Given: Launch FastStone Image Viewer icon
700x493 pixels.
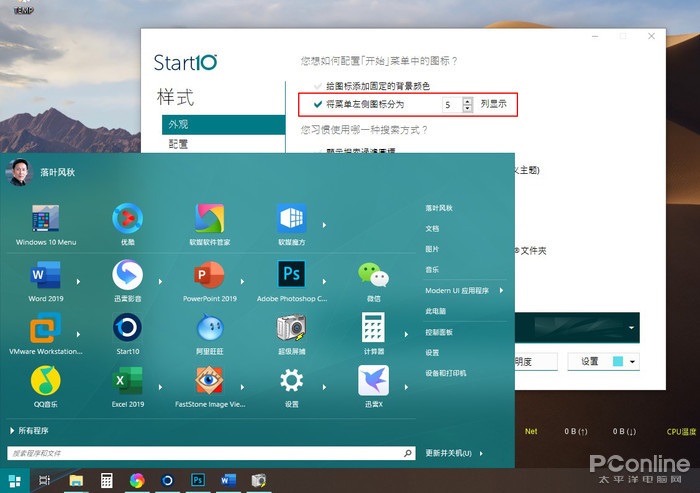Looking at the screenshot, I should (x=209, y=380).
